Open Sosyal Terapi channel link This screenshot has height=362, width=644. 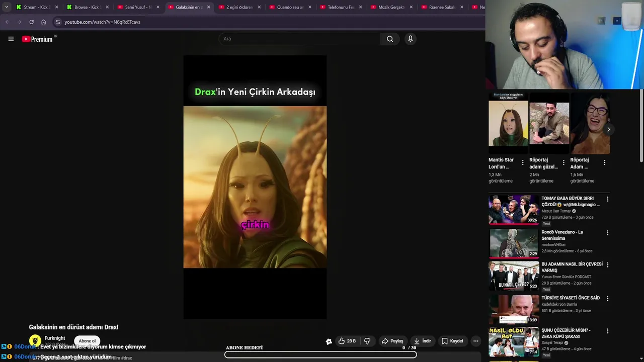(552, 343)
